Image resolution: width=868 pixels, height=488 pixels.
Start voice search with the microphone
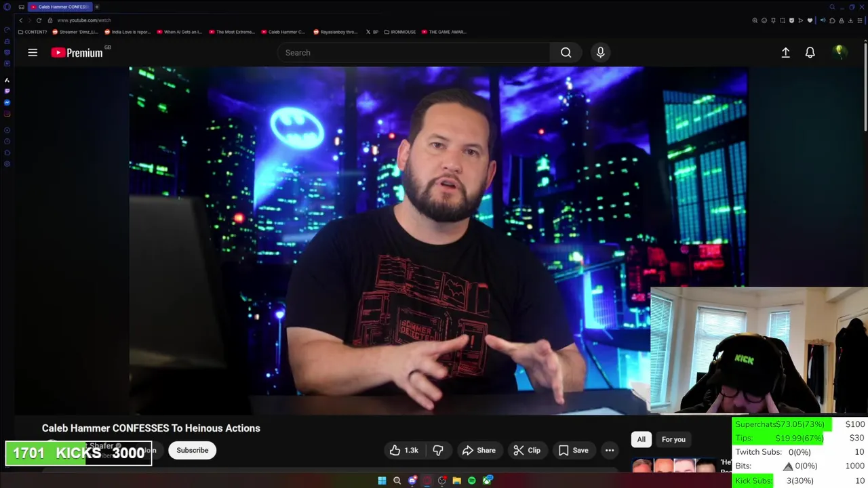[600, 52]
